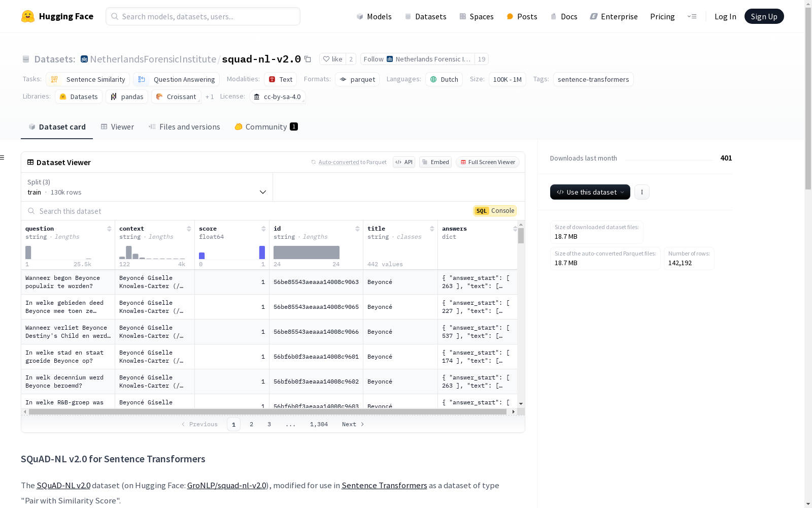
Task: Click Log In
Action: 725,16
